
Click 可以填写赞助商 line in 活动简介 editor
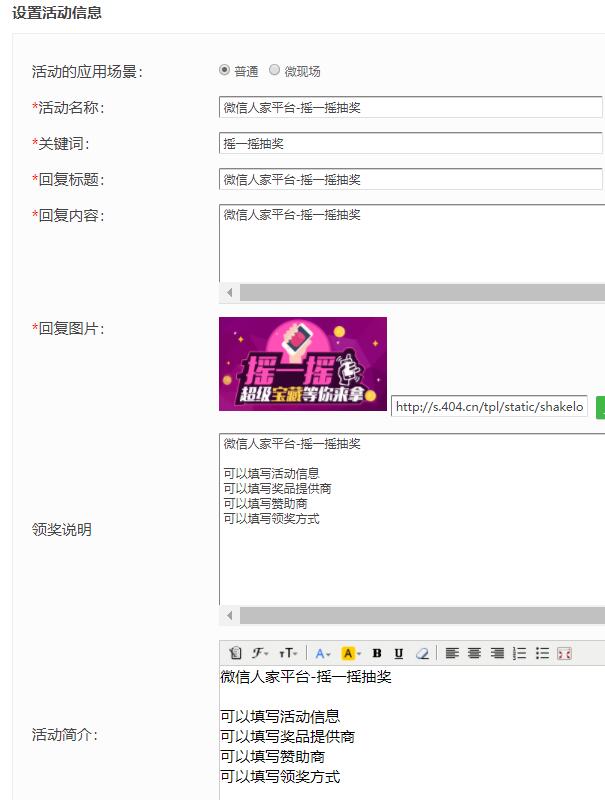point(272,757)
